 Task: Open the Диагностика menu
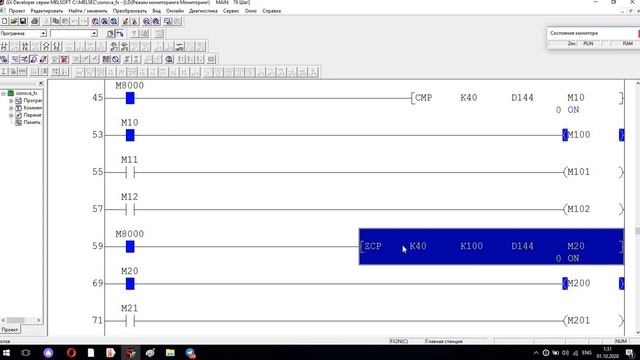(203, 11)
